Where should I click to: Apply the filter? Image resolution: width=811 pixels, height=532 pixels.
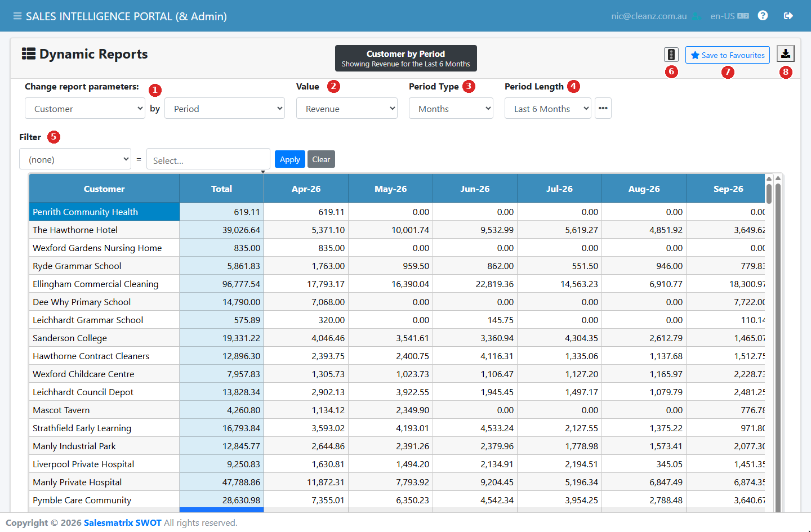point(290,159)
